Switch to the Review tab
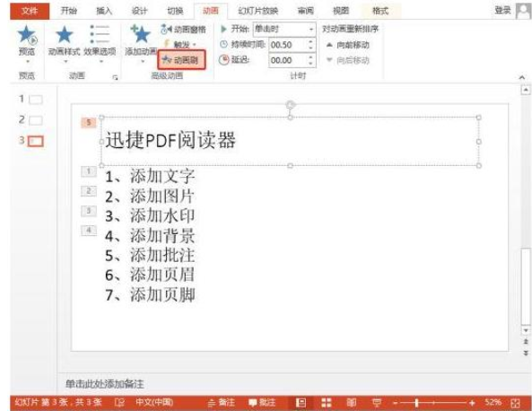532x411 pixels. [306, 11]
